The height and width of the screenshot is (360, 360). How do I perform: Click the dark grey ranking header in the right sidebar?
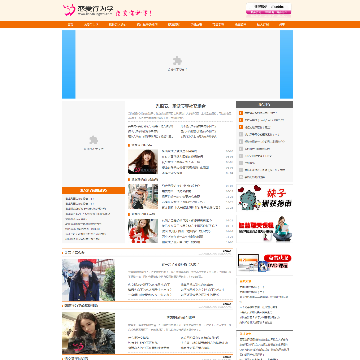pyautogui.click(x=264, y=104)
